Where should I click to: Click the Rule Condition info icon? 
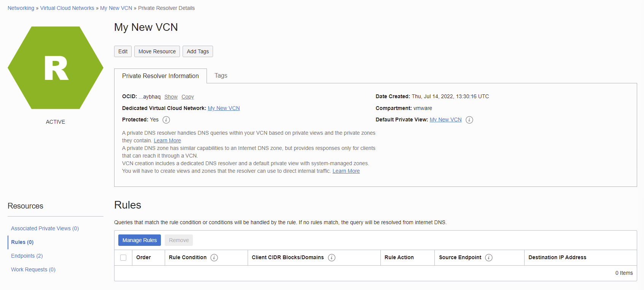[x=214, y=258]
